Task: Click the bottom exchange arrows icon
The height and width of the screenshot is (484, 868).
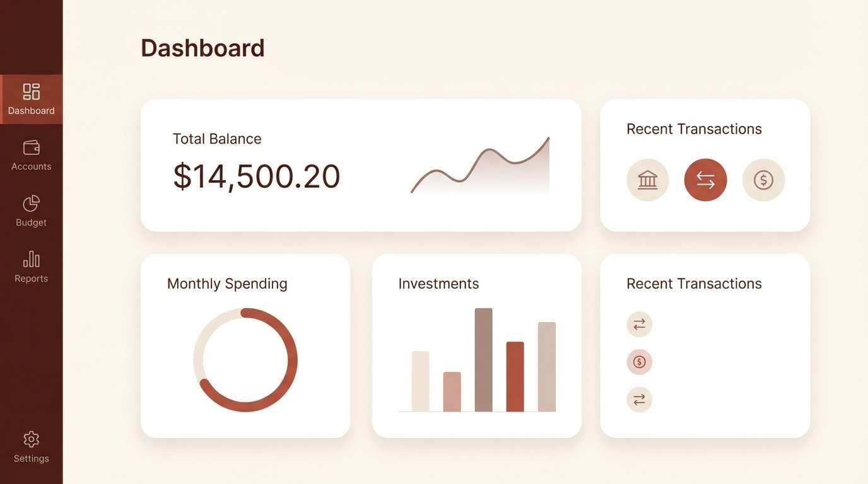Action: [x=639, y=400]
